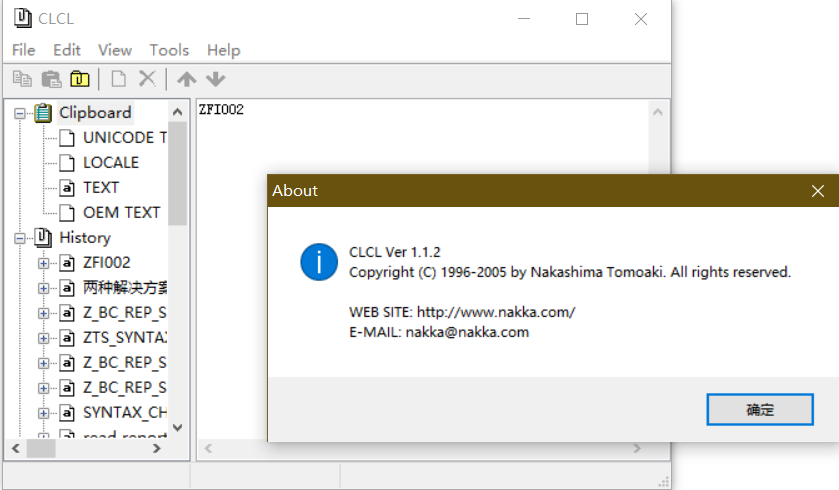This screenshot has height=490, width=839.
Task: Click tree panel scroll-up arrow
Action: coord(178,112)
